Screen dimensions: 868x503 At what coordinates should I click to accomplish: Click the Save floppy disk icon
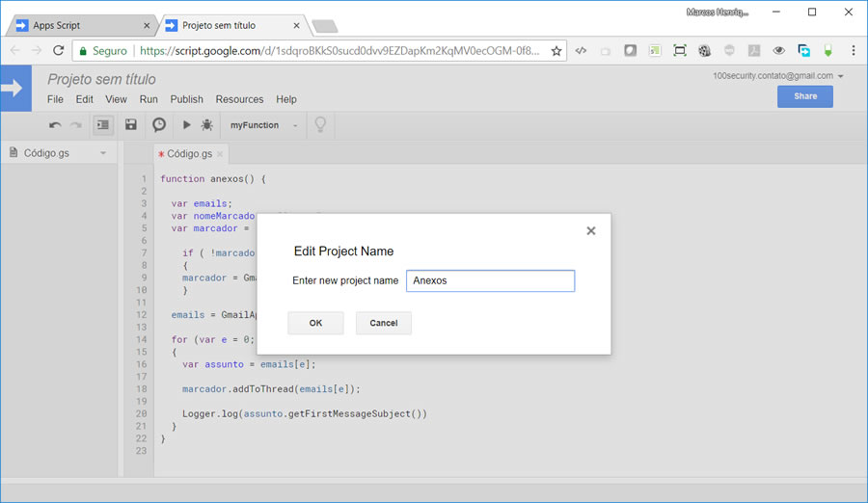pyautogui.click(x=130, y=124)
